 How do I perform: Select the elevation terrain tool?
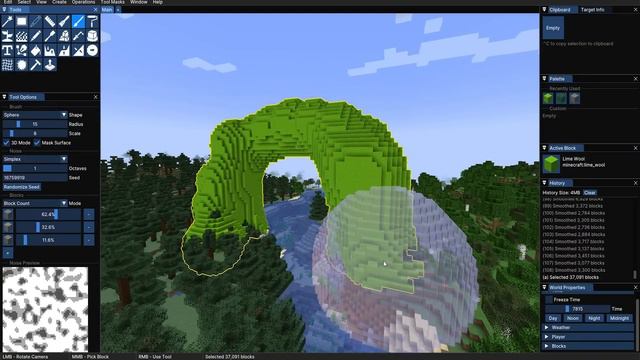[x=50, y=50]
